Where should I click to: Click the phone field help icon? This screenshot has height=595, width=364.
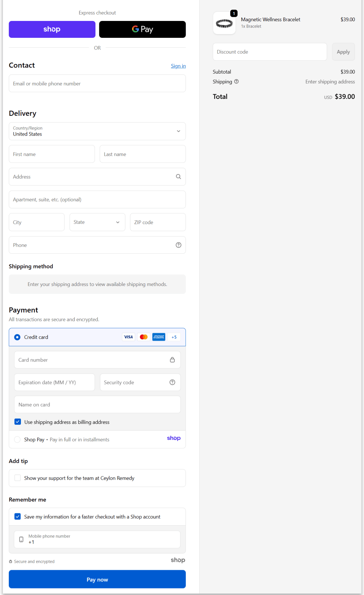tap(178, 245)
